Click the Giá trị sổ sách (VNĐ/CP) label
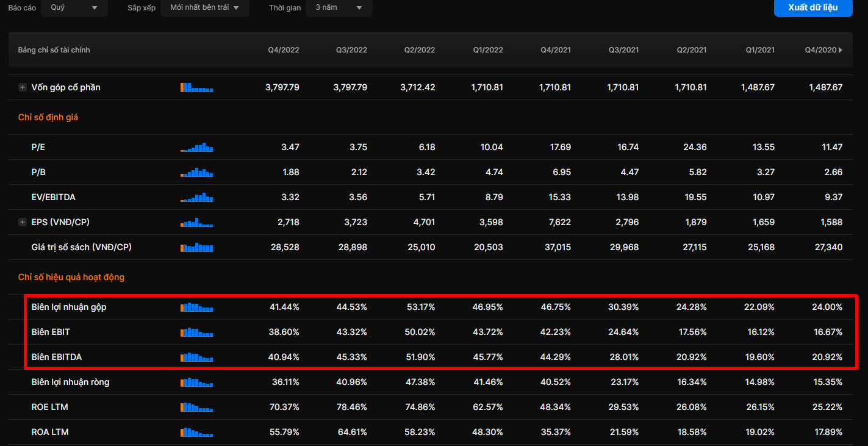 coord(81,247)
